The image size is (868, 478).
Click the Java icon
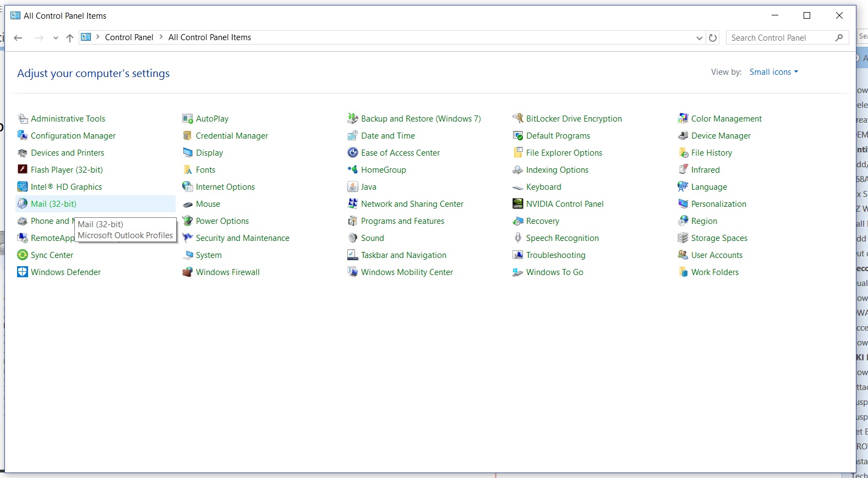(353, 187)
